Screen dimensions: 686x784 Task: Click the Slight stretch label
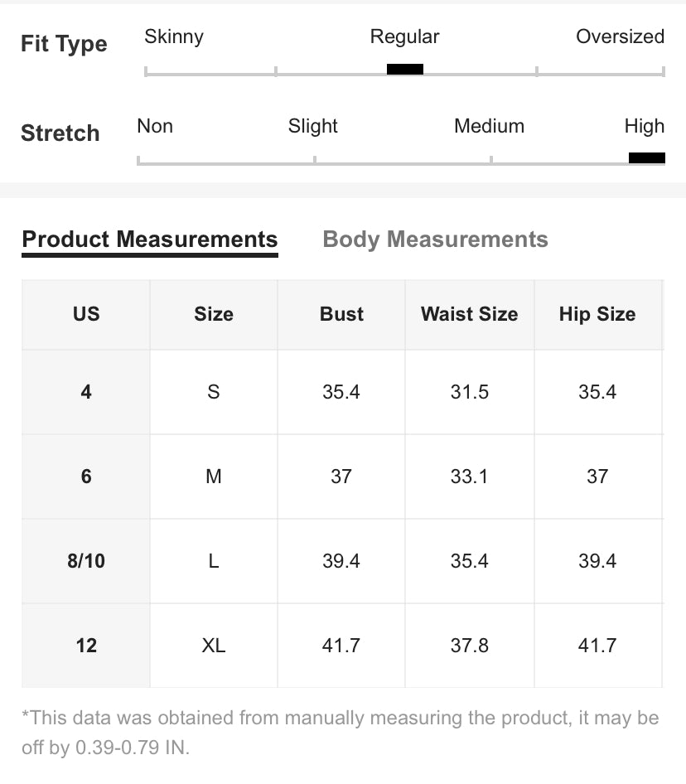coord(312,126)
